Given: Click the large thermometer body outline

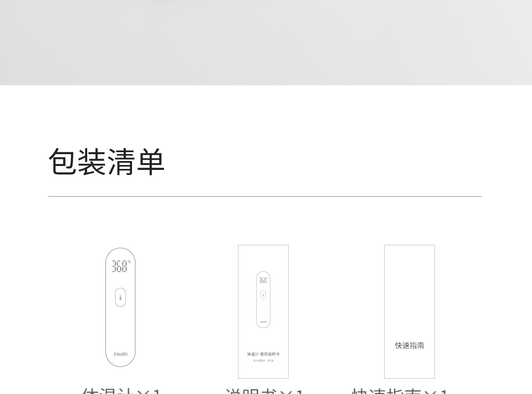Looking at the screenshot, I should click(x=121, y=307).
